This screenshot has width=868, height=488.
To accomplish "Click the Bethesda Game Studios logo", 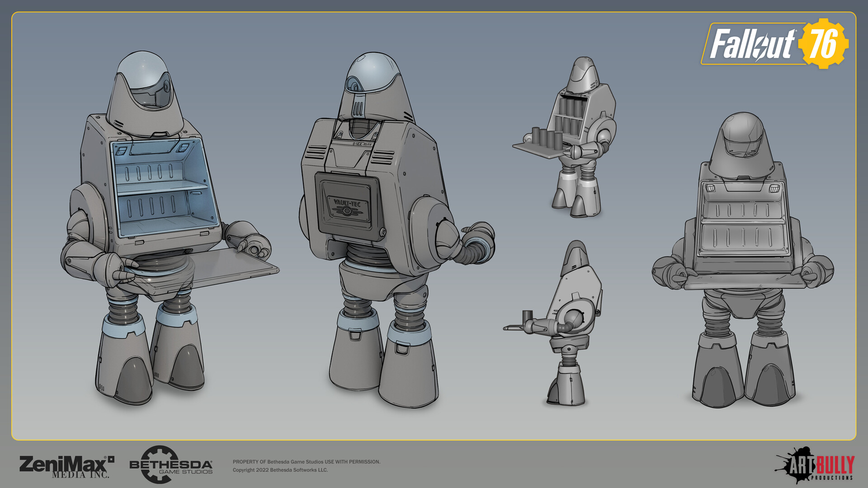I will coord(171,465).
